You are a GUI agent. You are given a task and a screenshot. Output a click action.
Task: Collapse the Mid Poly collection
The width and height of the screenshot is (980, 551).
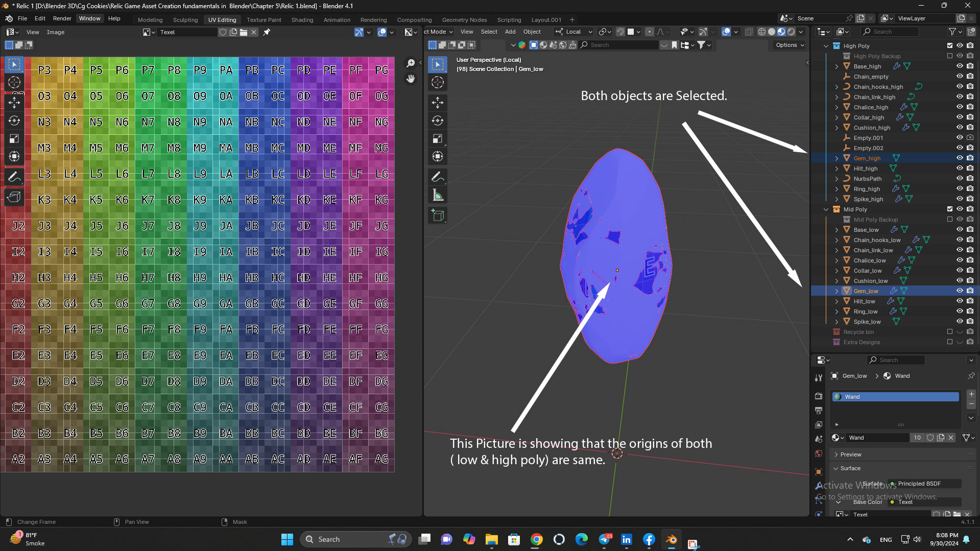pyautogui.click(x=826, y=209)
